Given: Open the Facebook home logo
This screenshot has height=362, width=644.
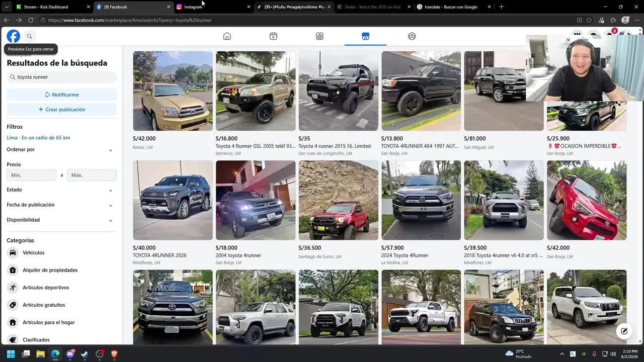Looking at the screenshot, I should (13, 36).
